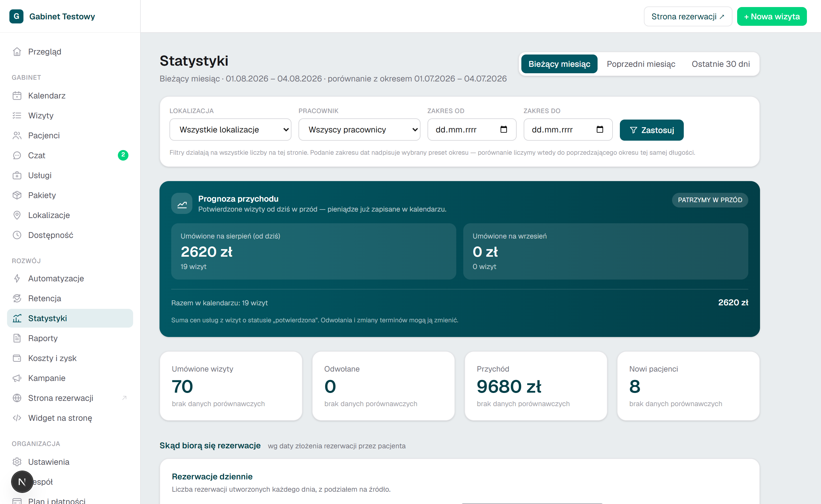Open Przegląd via the home icon
821x504 pixels.
(17, 52)
